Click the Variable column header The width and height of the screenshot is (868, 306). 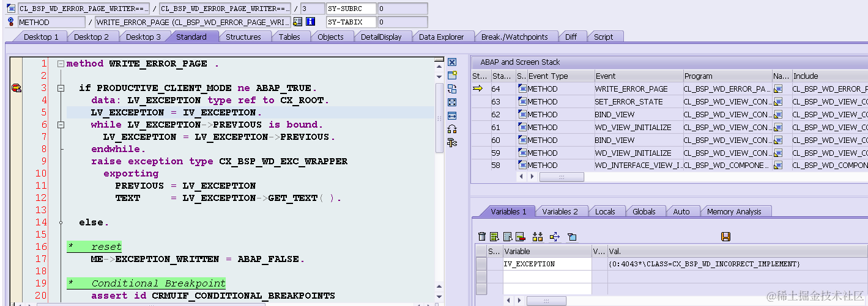pos(547,251)
